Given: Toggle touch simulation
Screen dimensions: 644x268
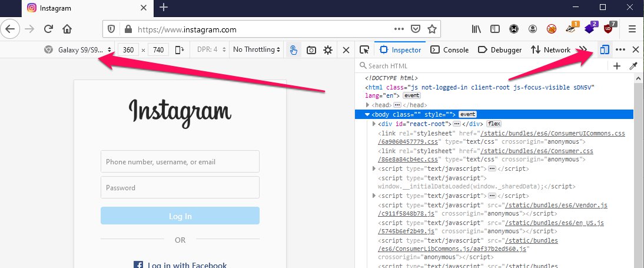Looking at the screenshot, I should click(293, 50).
